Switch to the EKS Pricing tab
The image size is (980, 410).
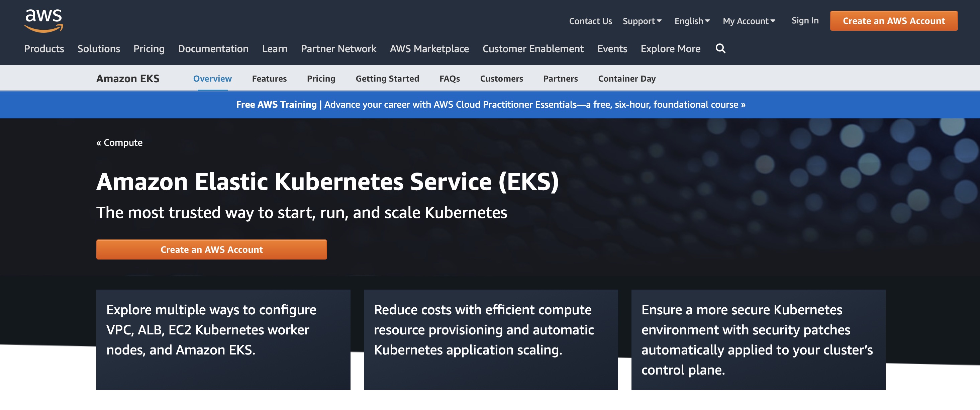pos(321,78)
